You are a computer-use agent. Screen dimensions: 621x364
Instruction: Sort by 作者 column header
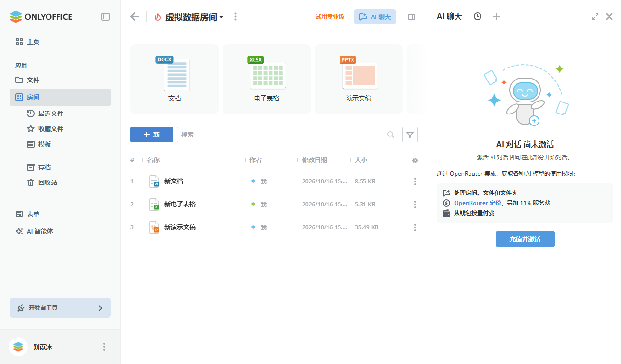click(256, 160)
